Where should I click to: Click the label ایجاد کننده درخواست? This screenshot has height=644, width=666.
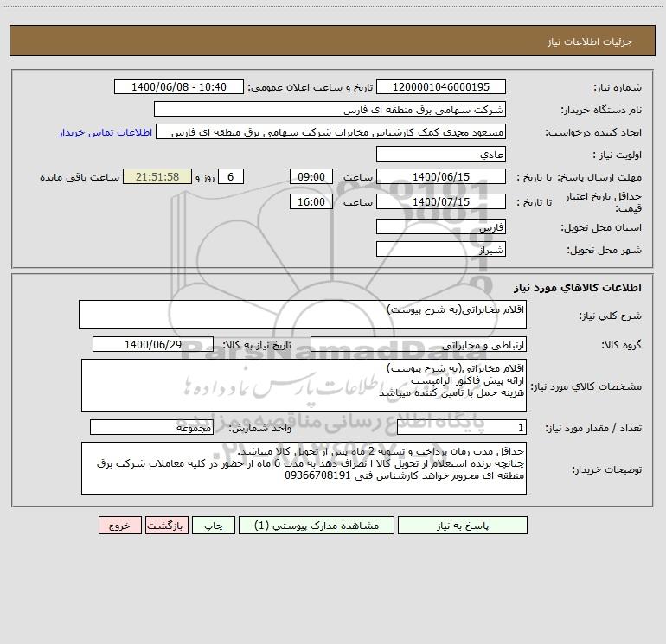[x=593, y=132]
